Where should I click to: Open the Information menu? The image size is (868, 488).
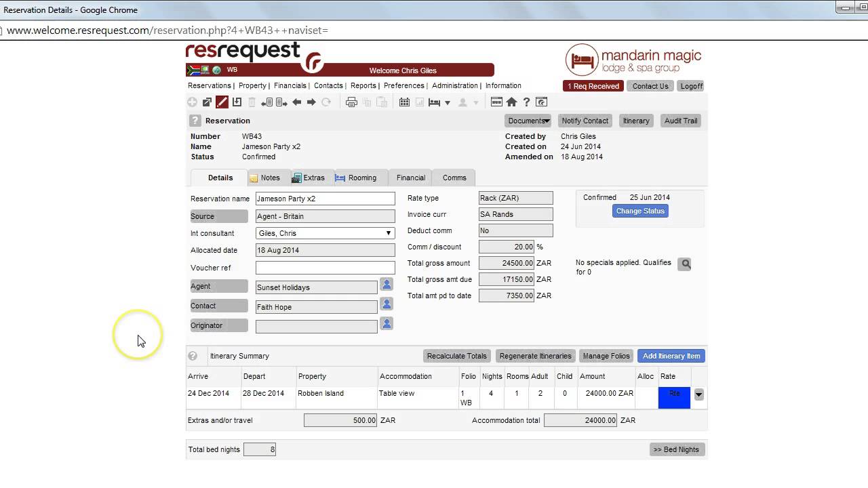[x=503, y=86]
